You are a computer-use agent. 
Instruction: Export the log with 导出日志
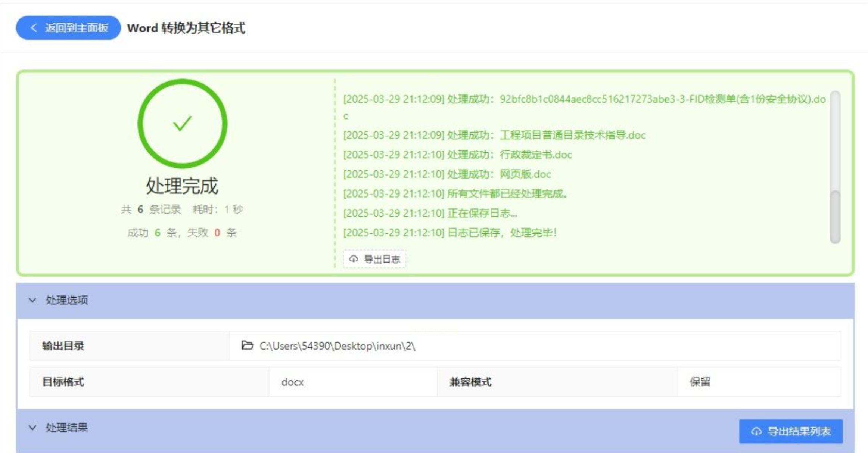374,259
